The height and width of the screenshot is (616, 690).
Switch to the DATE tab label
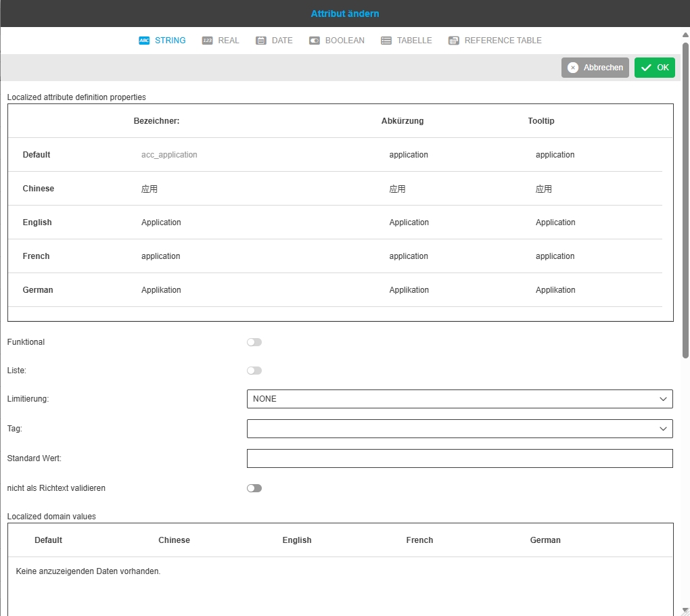(282, 41)
